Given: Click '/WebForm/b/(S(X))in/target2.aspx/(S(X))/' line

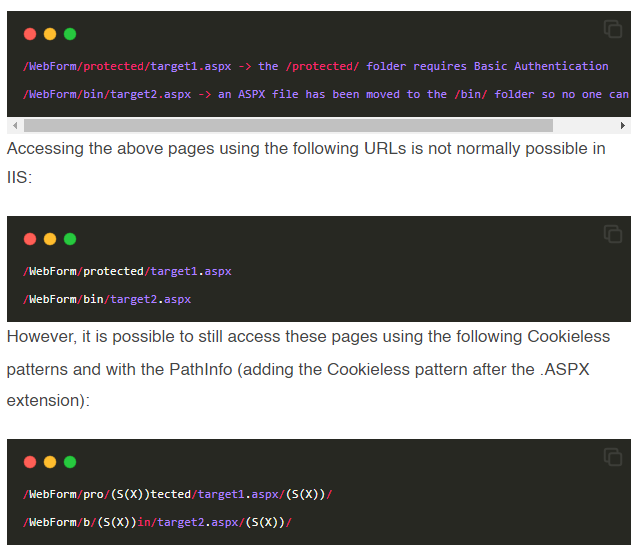Looking at the screenshot, I should (157, 522).
